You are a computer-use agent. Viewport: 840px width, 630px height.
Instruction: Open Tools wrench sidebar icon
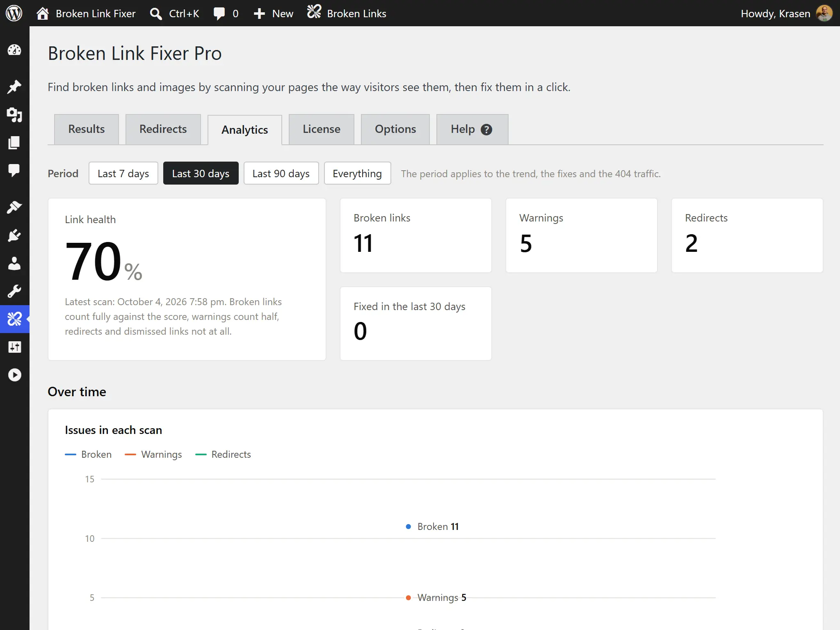(14, 291)
